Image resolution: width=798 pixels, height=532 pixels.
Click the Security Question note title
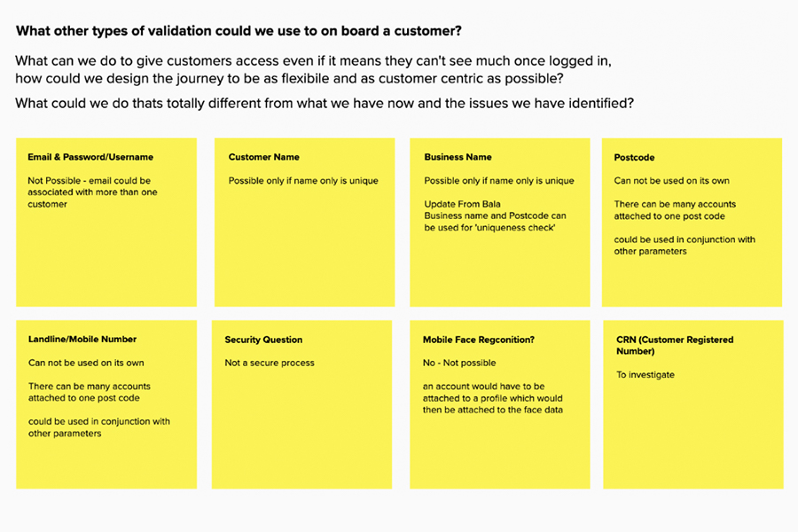(x=263, y=340)
